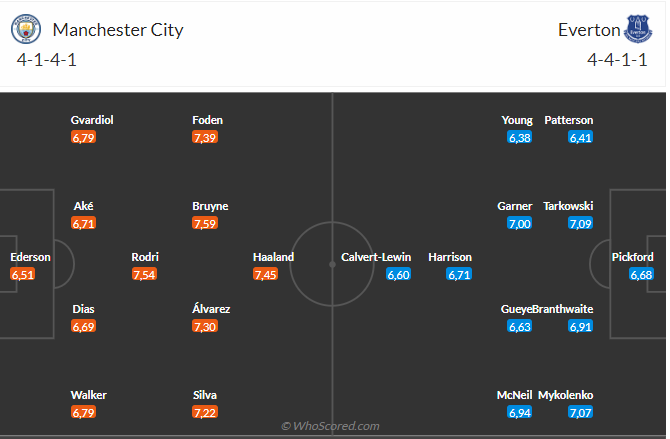Click the Manchester City club crest

pos(25,30)
